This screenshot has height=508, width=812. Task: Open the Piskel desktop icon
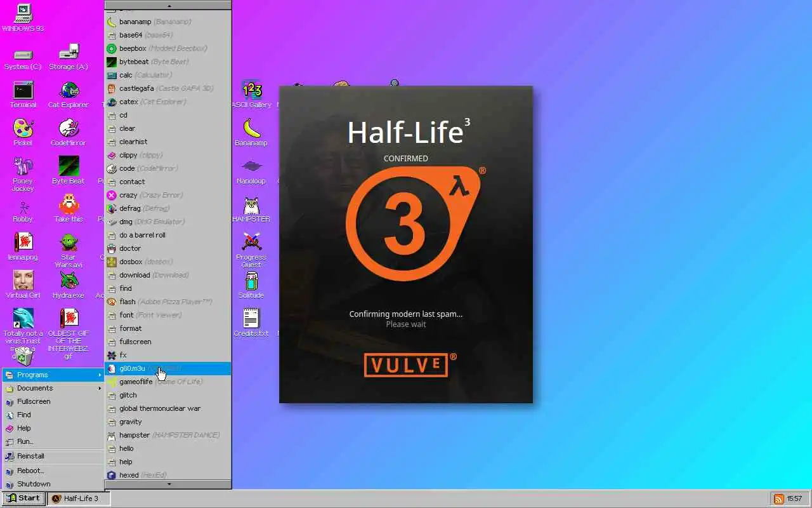pos(23,133)
